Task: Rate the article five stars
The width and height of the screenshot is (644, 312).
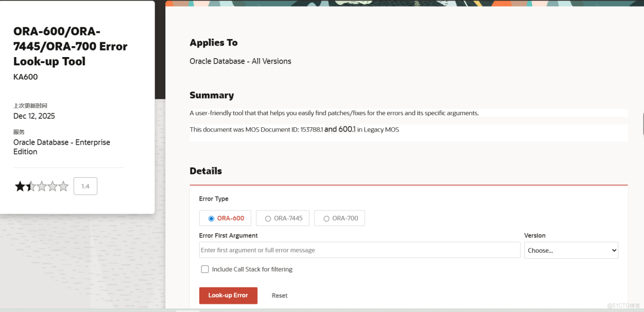Action: point(64,187)
